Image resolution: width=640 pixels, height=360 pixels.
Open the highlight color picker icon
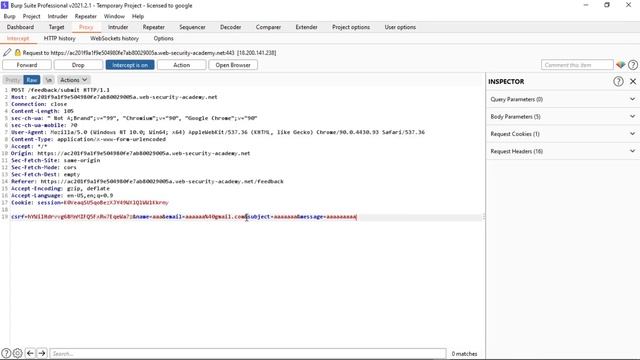click(620, 64)
